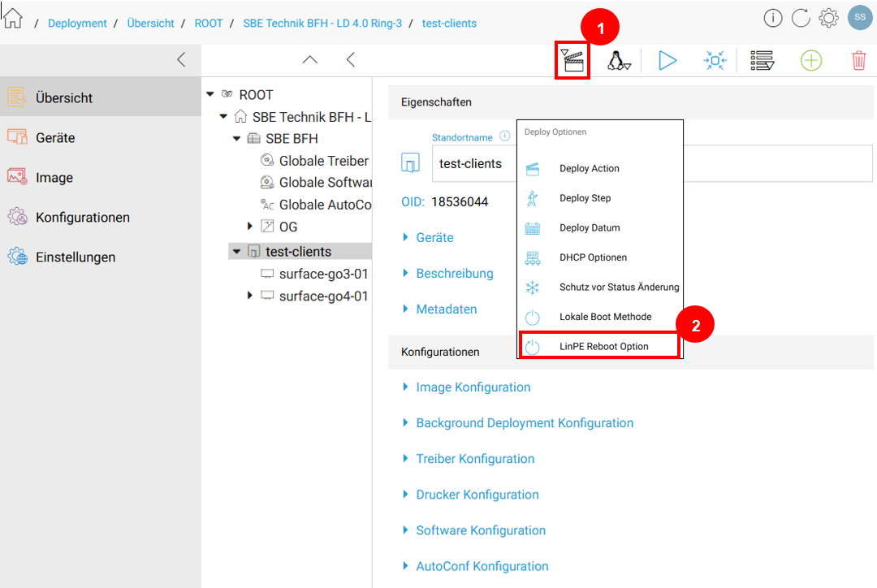This screenshot has width=877, height=588.
Task: Select the ROOT tree item label
Action: (x=256, y=94)
